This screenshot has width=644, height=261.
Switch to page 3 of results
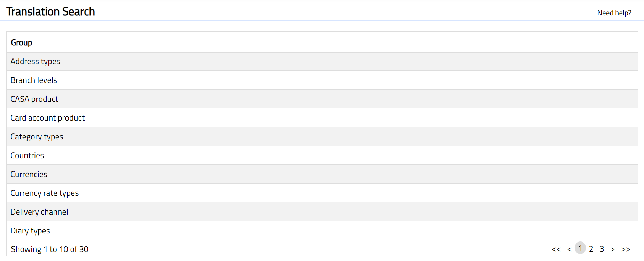[x=602, y=249]
